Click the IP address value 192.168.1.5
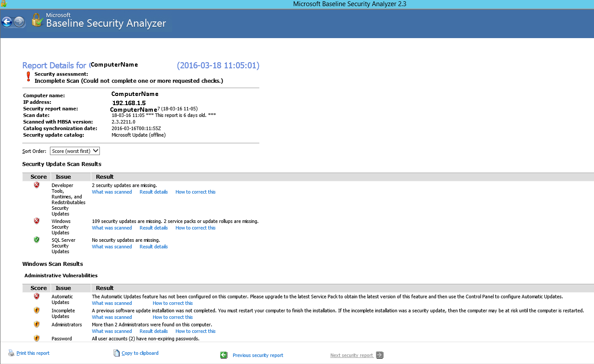The height and width of the screenshot is (364, 594). point(129,103)
